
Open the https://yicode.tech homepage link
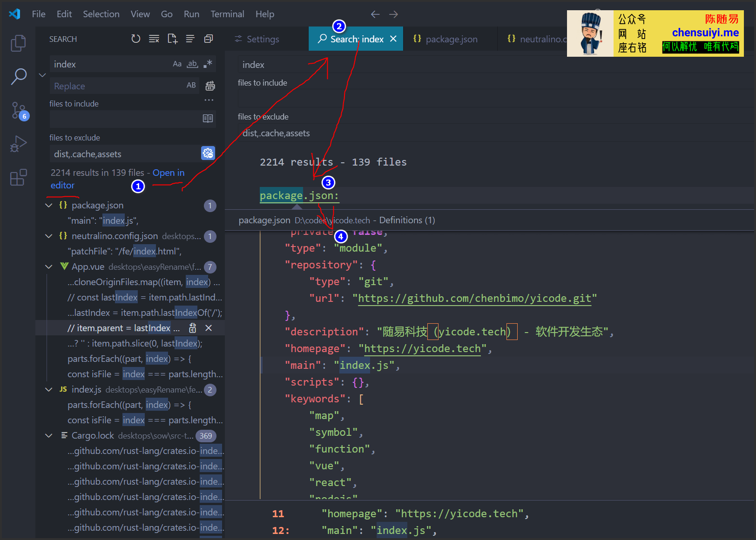pos(422,348)
